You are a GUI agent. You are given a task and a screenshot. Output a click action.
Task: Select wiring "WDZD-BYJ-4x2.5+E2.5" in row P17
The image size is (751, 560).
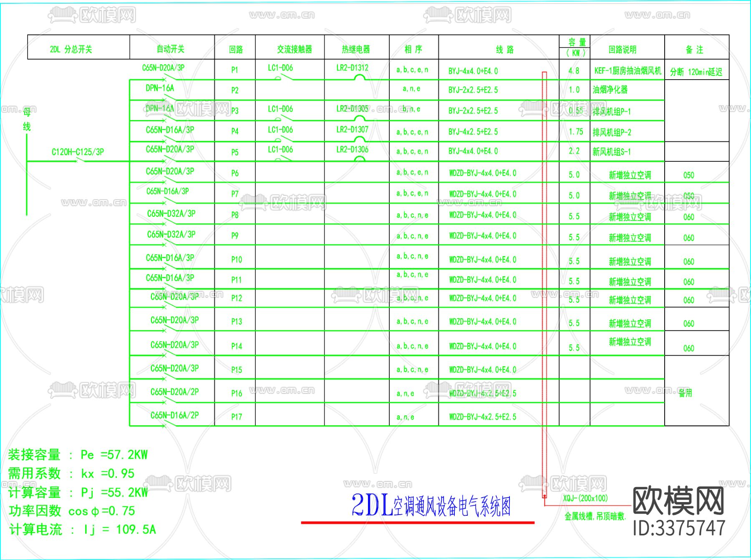(482, 417)
